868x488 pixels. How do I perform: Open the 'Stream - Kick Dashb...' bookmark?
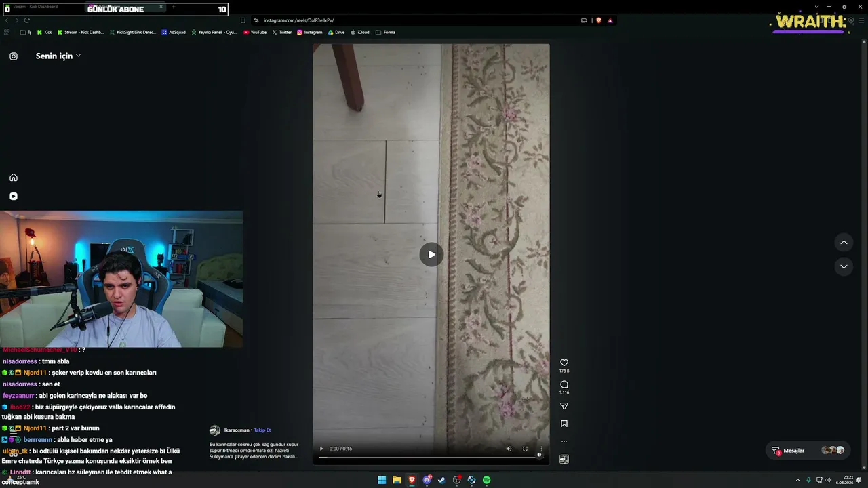coord(81,32)
